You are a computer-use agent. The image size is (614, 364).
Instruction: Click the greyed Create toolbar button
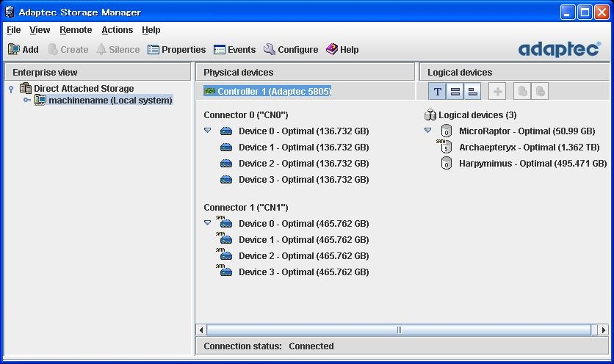pyautogui.click(x=68, y=50)
